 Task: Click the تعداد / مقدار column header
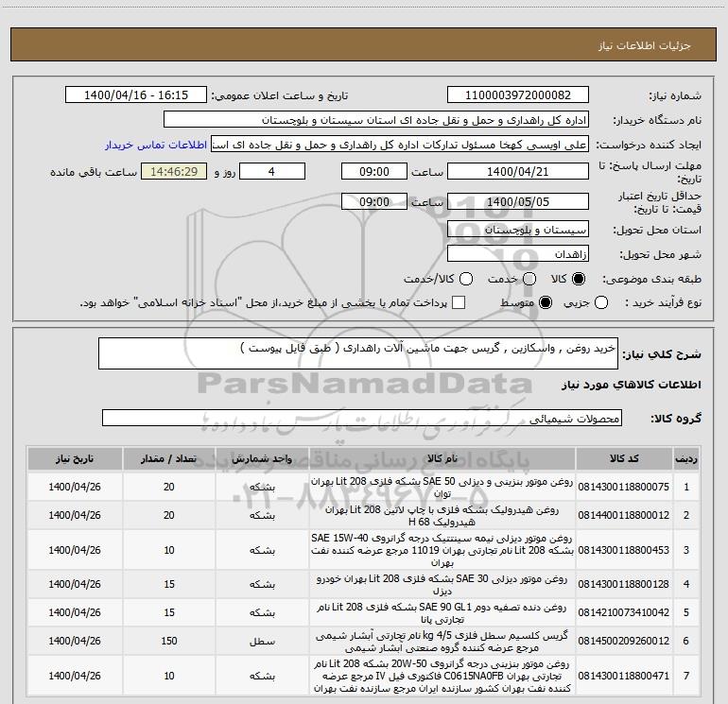click(169, 458)
